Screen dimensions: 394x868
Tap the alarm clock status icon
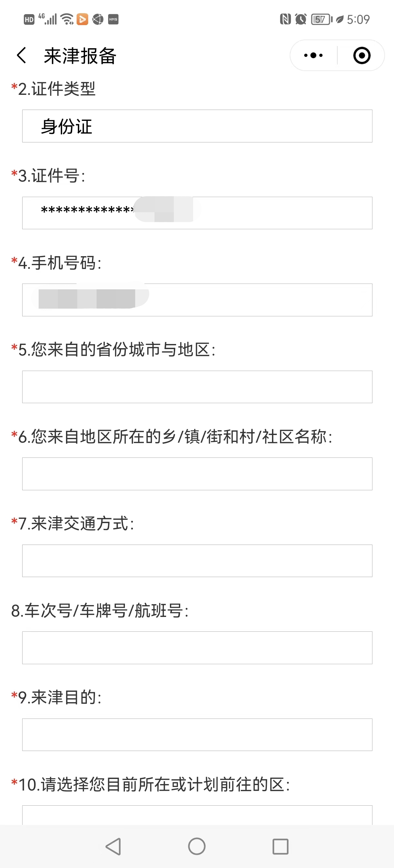pos(301,19)
